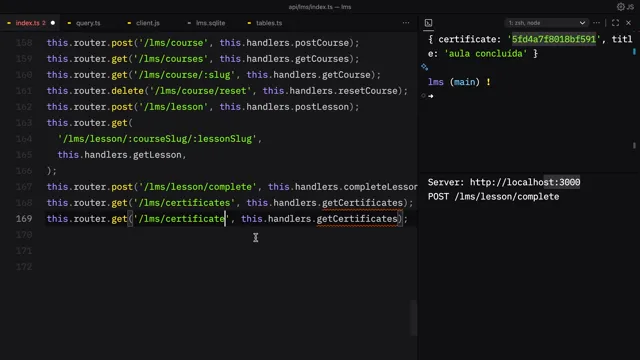Click the sparkle icon in terminal gutter
640x360 pixels.
pos(424,67)
